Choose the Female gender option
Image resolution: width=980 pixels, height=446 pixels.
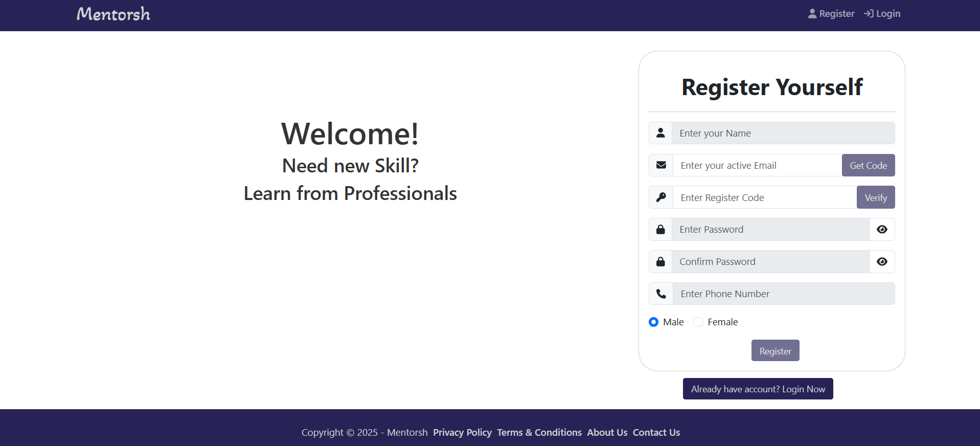point(698,322)
